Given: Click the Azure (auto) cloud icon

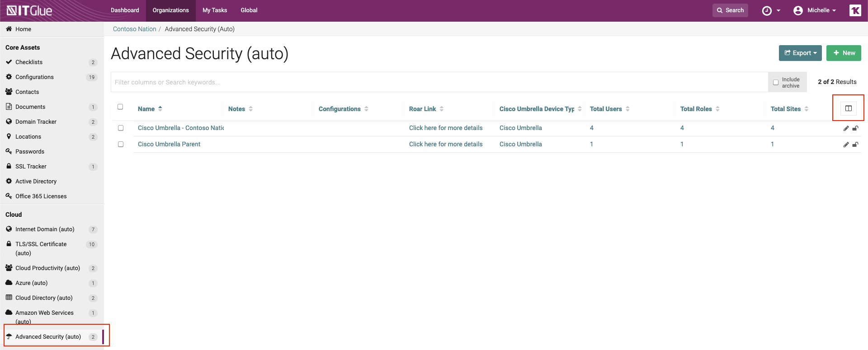Looking at the screenshot, I should [9, 283].
